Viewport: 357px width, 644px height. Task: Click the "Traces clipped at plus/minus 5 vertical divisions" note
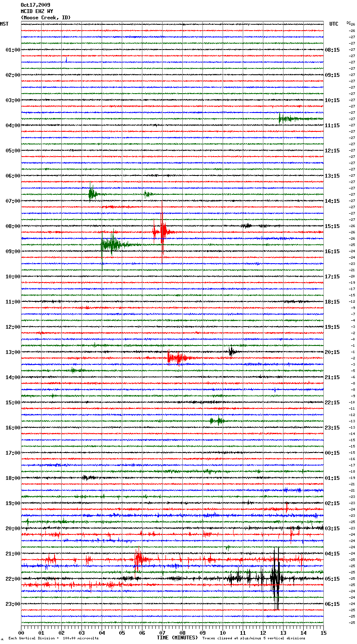(x=254, y=639)
